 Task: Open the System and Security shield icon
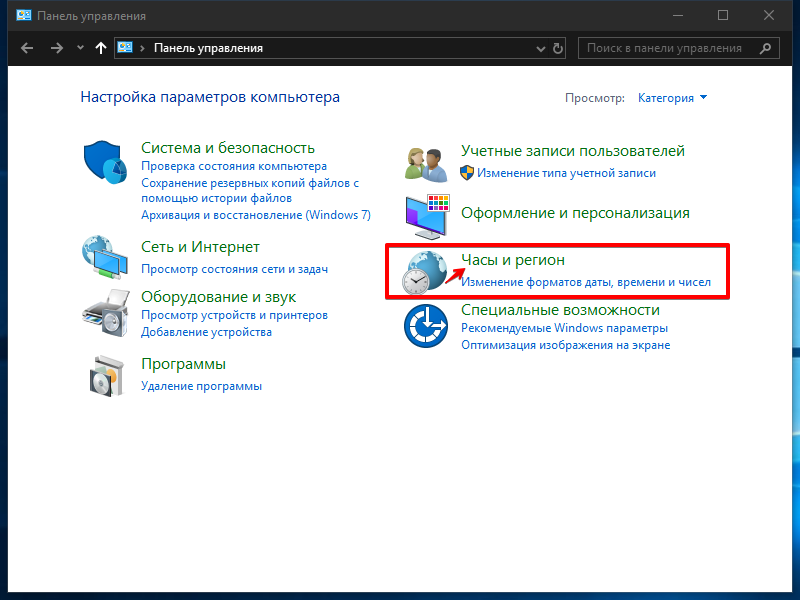(105, 162)
